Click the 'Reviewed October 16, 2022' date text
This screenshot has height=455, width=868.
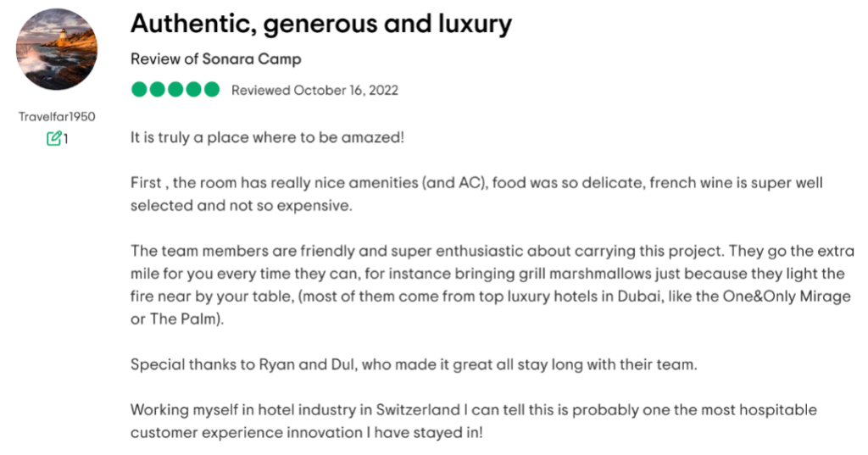(x=315, y=90)
